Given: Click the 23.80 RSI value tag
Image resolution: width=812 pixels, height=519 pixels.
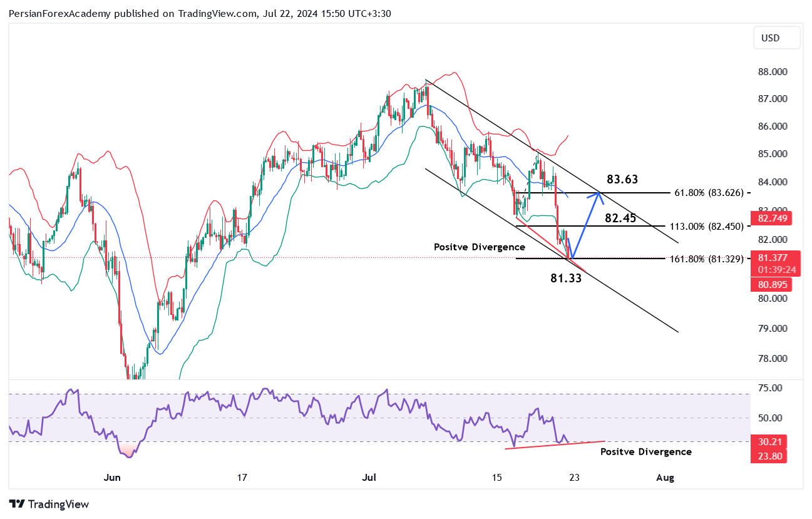Looking at the screenshot, I should (x=768, y=456).
